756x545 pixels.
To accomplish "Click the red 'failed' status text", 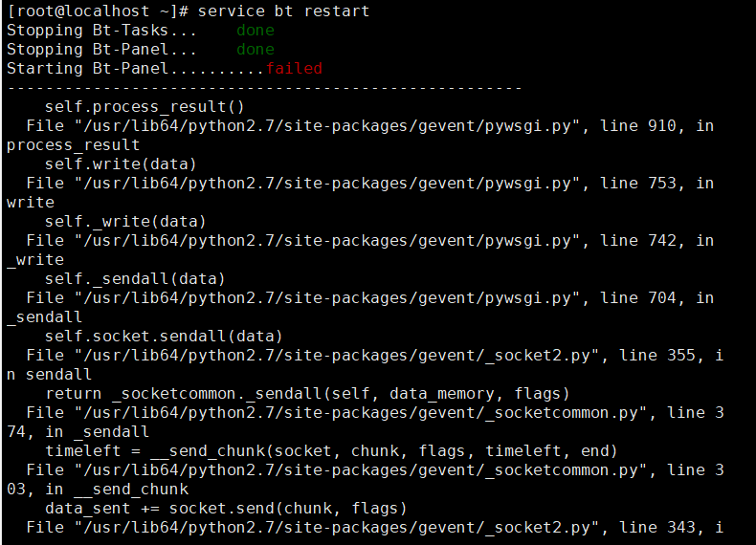I will tap(294, 69).
